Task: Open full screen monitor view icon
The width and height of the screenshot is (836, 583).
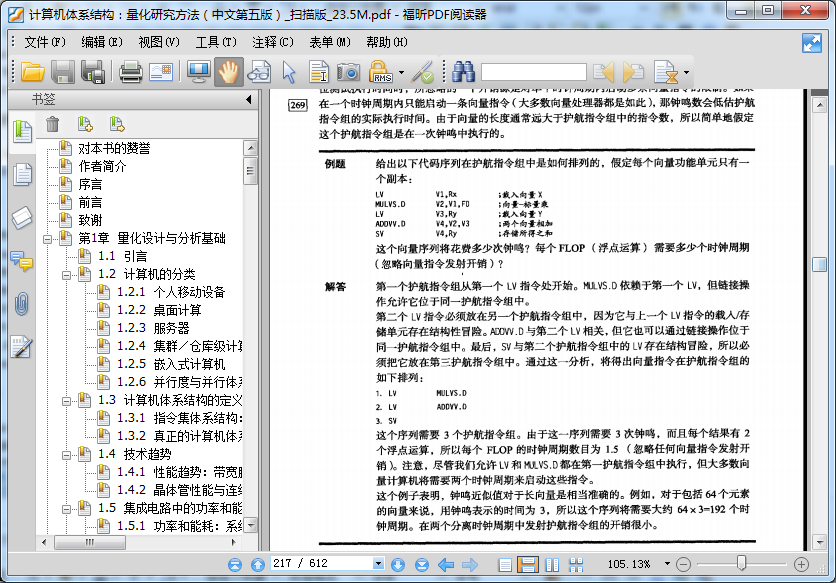Action: point(199,72)
